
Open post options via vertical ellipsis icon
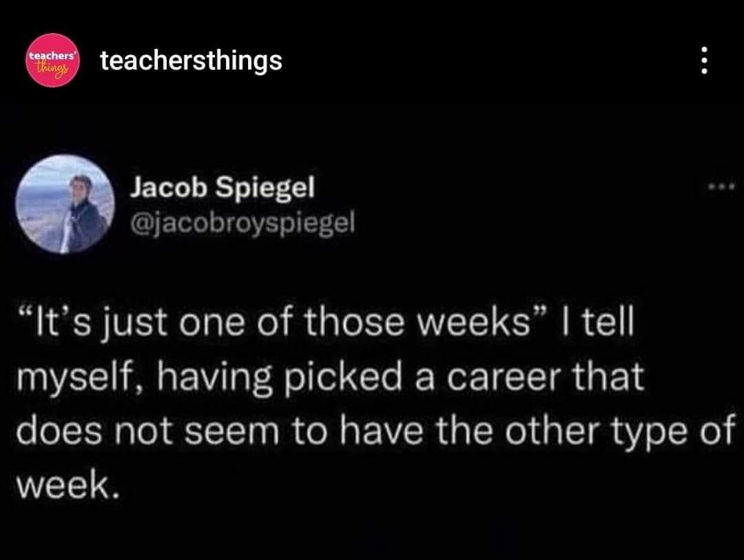703,61
